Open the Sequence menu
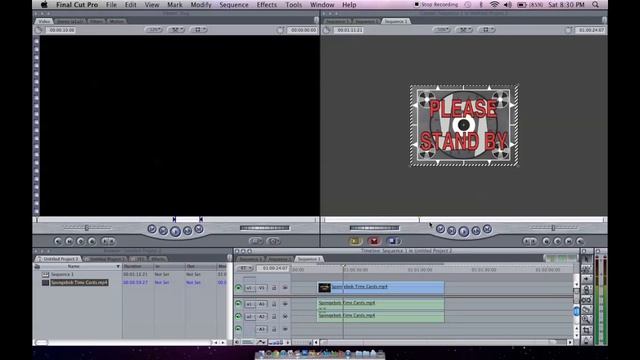Screen dimensions: 640x360 (233, 5)
